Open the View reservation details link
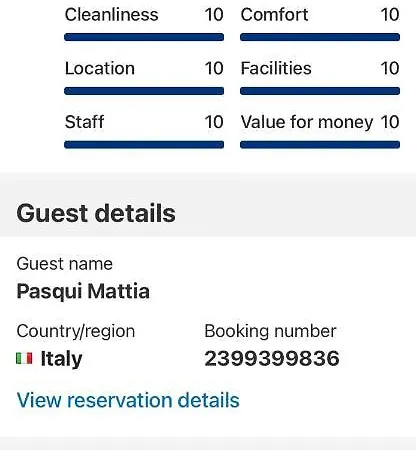The image size is (416, 450). click(x=128, y=400)
